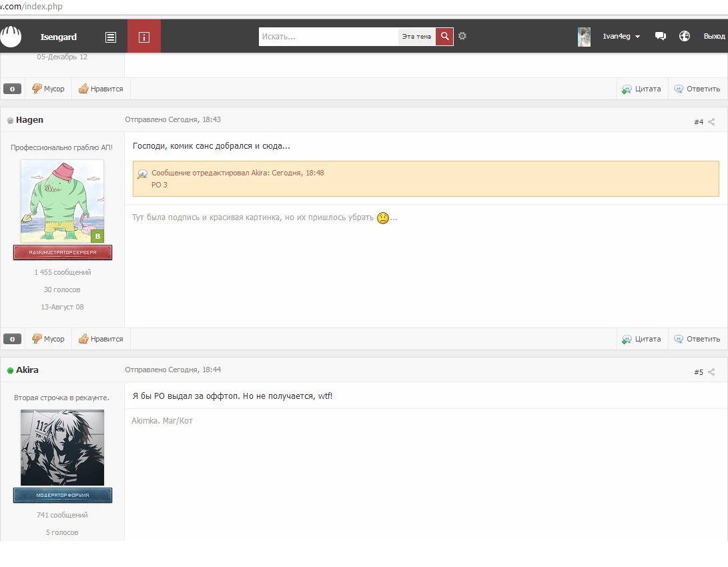Share post #5 via share icon
728x567 pixels.
711,372
